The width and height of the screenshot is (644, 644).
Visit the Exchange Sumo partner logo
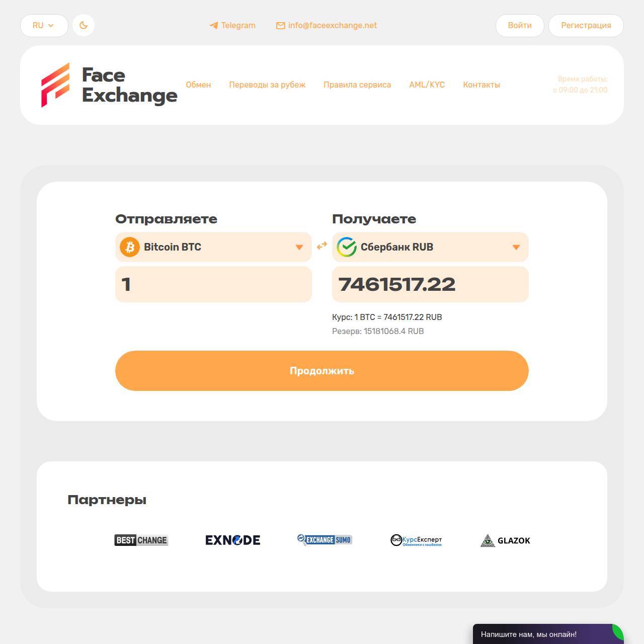(x=325, y=540)
